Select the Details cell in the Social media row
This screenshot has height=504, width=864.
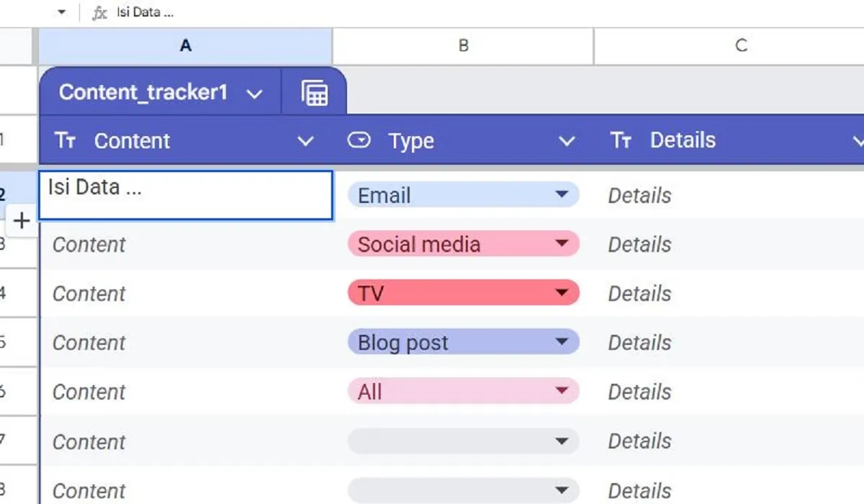coord(729,244)
